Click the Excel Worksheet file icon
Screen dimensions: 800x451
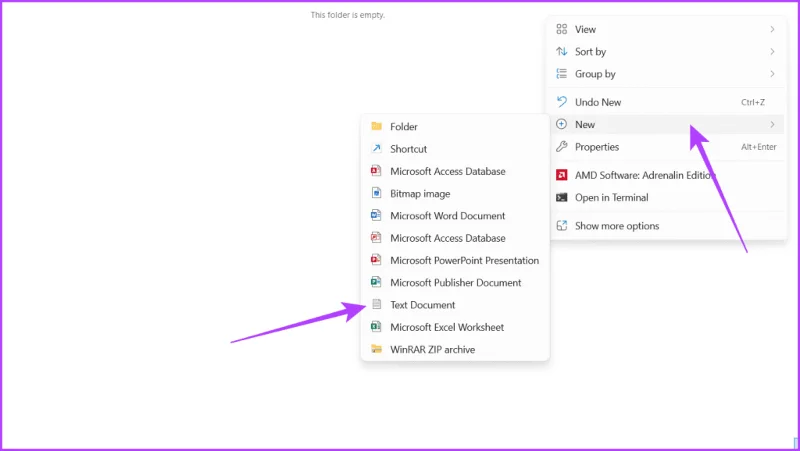tap(376, 327)
